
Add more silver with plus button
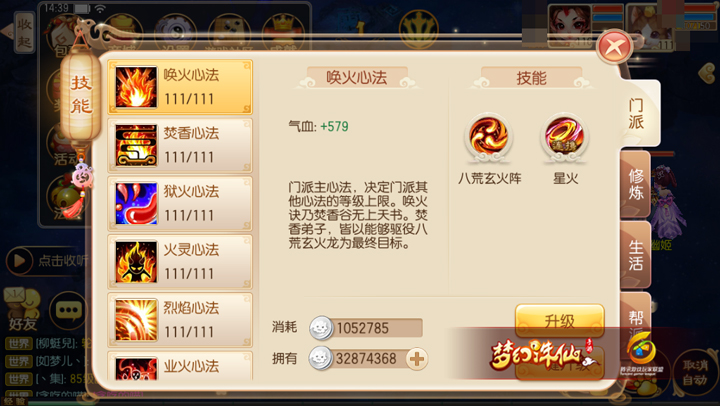click(x=417, y=359)
